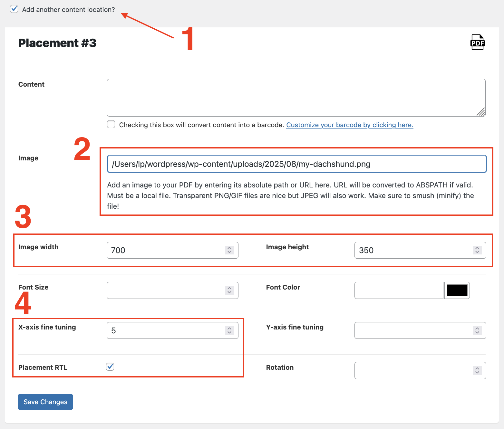The width and height of the screenshot is (504, 429).
Task: Click the X-axis fine tuning label
Action: (x=47, y=327)
